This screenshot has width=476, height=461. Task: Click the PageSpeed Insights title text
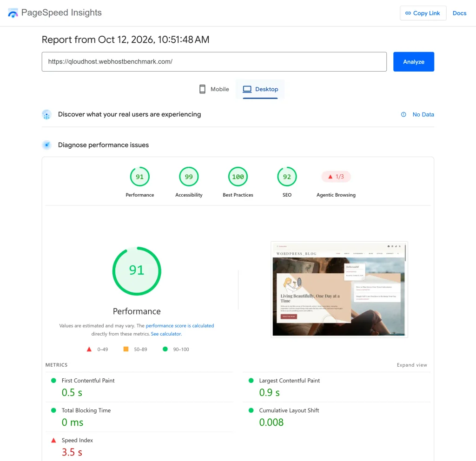tap(61, 13)
